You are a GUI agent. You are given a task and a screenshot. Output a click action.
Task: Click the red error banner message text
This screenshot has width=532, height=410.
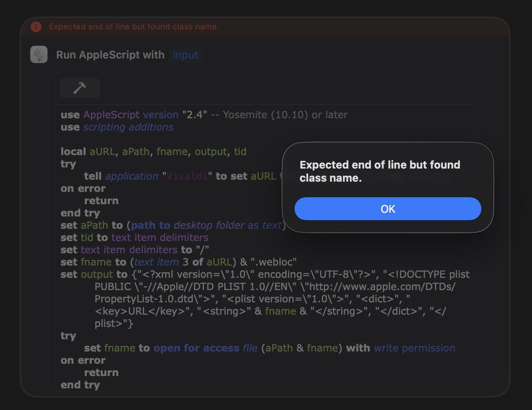click(x=134, y=27)
